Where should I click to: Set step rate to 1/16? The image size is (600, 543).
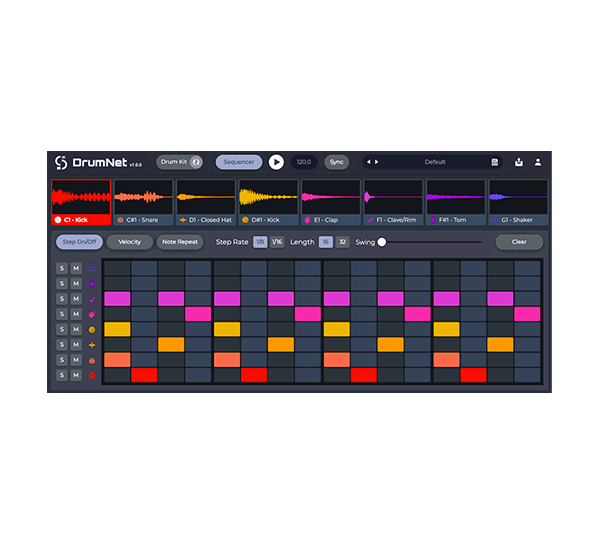[x=277, y=242]
